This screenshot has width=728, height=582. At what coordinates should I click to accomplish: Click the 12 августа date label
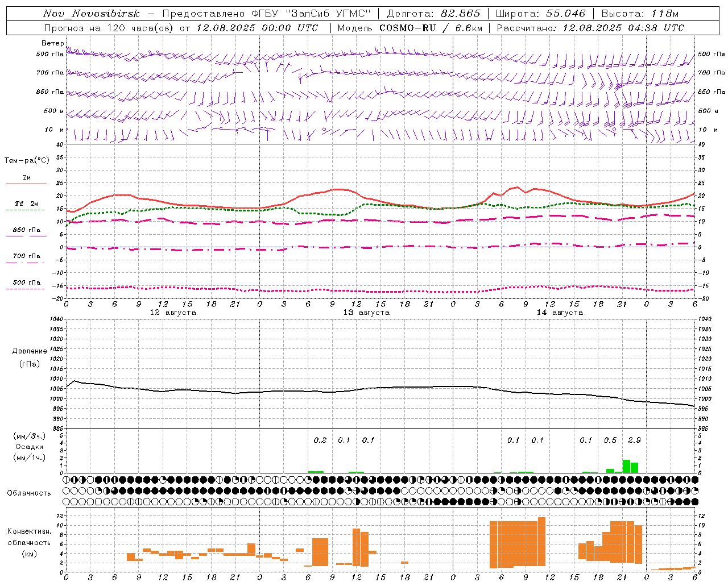(173, 313)
